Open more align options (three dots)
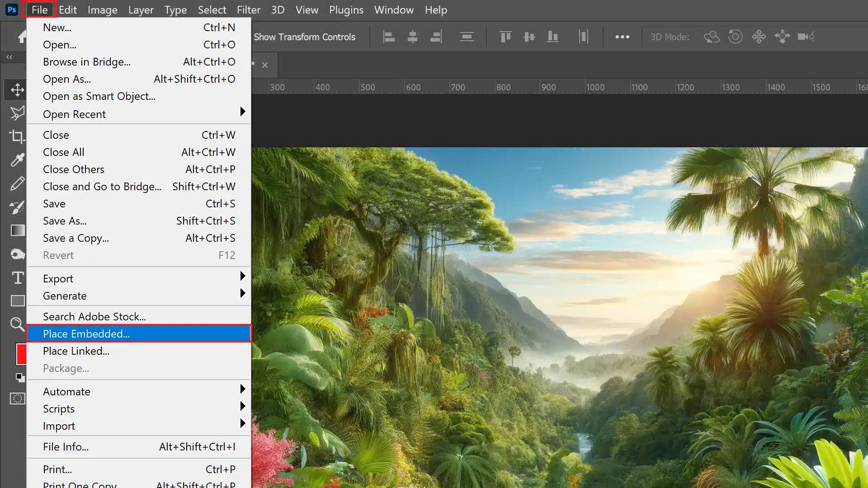 (622, 37)
